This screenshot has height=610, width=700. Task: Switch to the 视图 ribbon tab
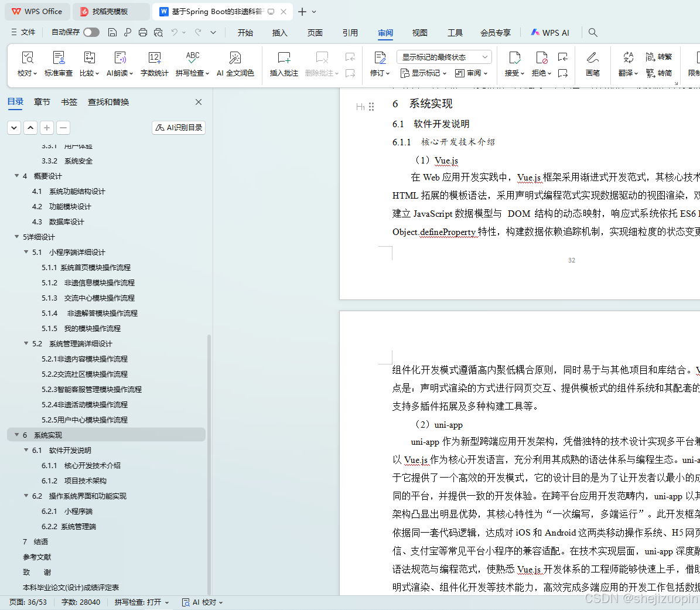pos(419,33)
